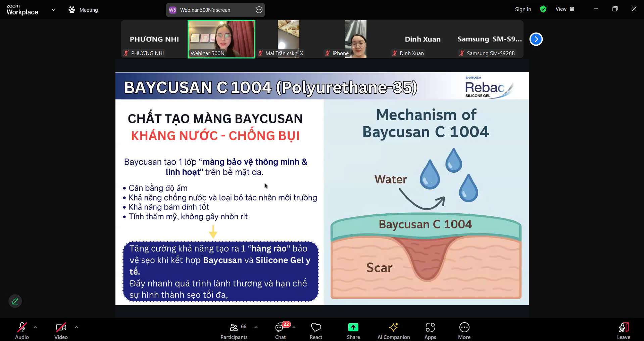Select iPhone participant video tile
Viewport: 644px width, 341px height.
click(x=356, y=39)
